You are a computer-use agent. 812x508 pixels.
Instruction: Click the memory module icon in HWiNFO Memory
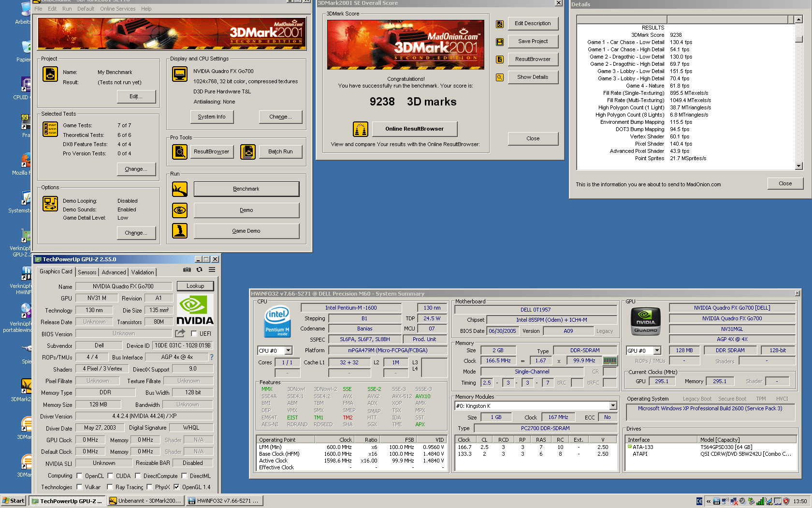point(610,361)
